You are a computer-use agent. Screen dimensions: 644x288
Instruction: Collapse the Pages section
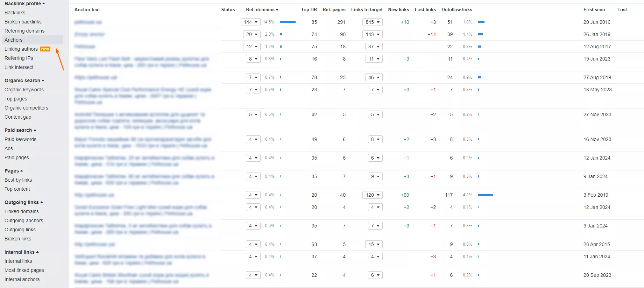click(14, 171)
